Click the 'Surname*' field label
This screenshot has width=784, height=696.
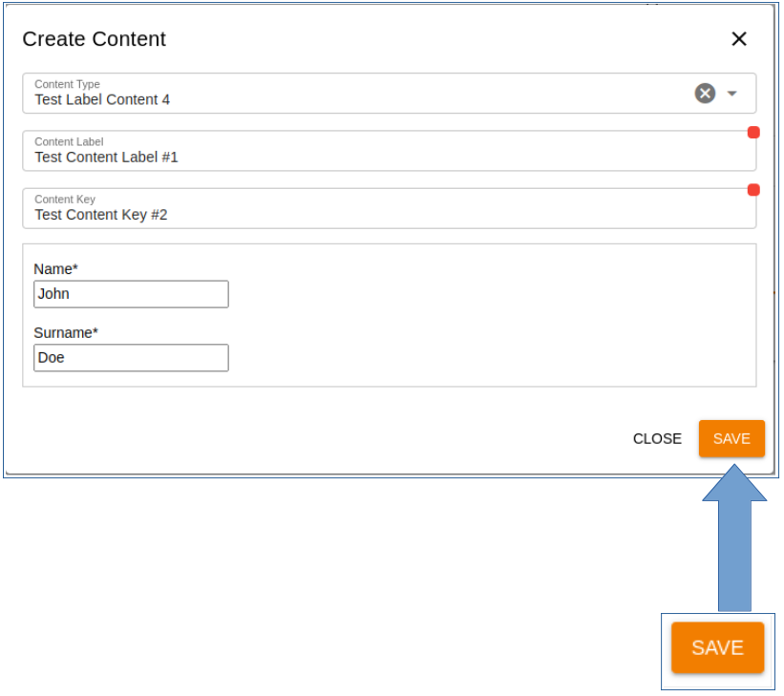pos(66,333)
